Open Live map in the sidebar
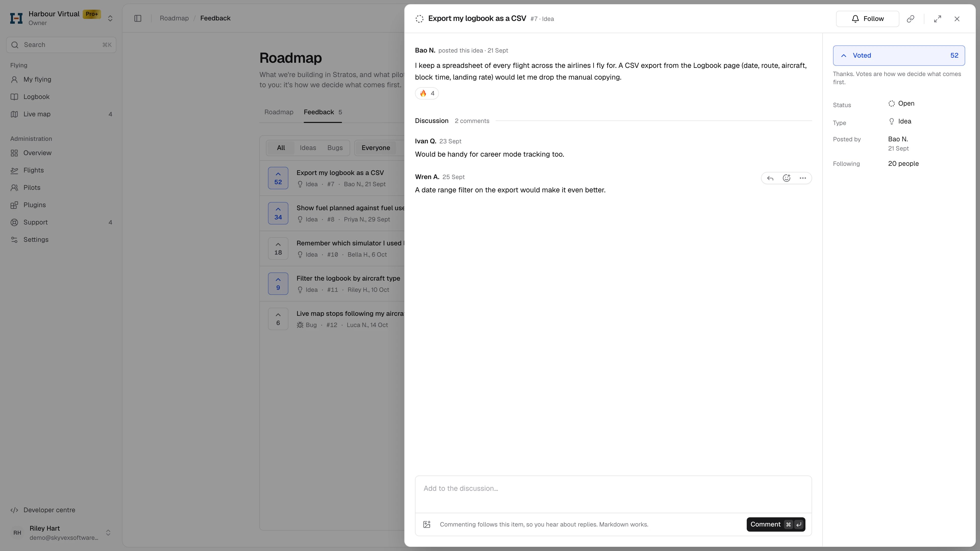Image resolution: width=980 pixels, height=551 pixels. coord(61,114)
